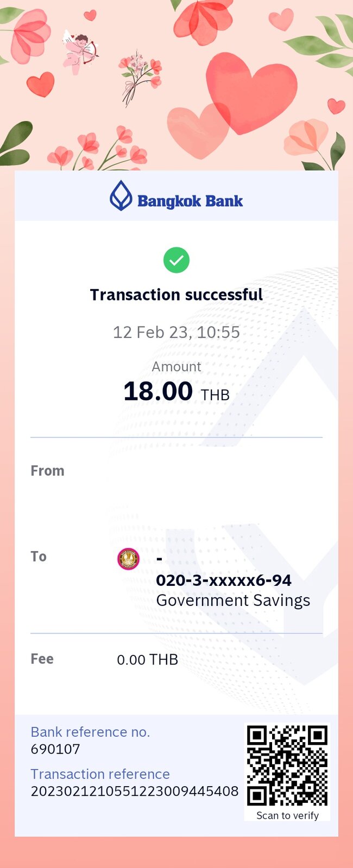Tap the verification QR code
Image resolution: width=353 pixels, height=868 pixels.
coord(287,765)
